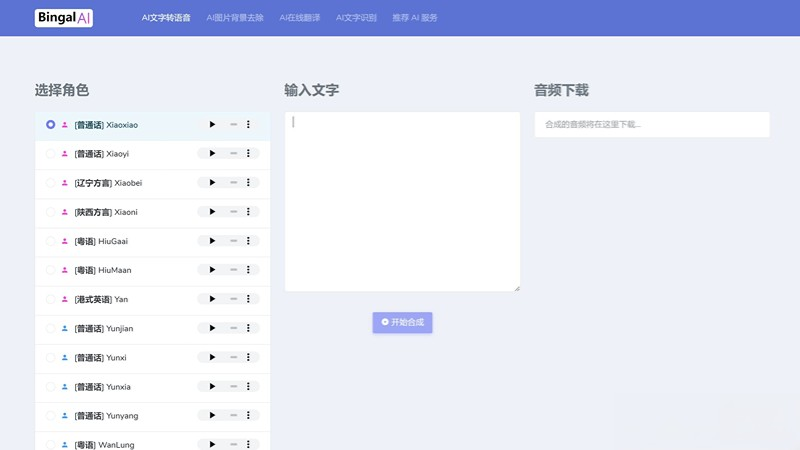Image resolution: width=800 pixels, height=450 pixels.
Task: Choose the Yunxi radio button
Action: tap(51, 357)
